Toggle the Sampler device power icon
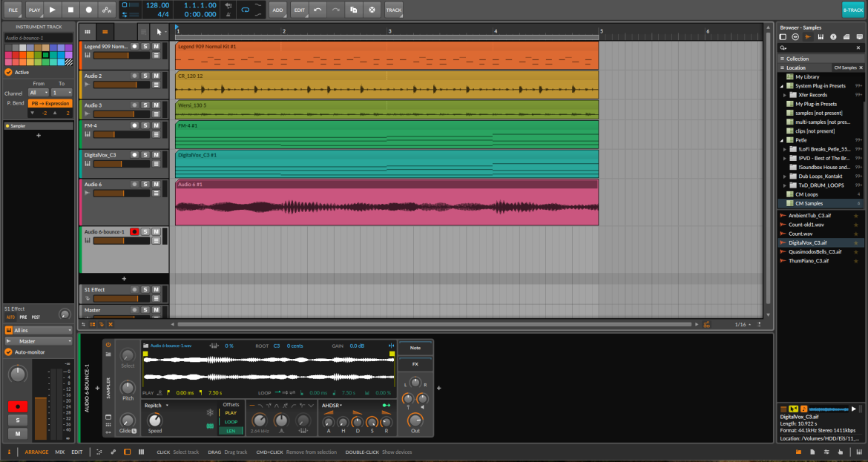This screenshot has height=462, width=868. point(108,345)
